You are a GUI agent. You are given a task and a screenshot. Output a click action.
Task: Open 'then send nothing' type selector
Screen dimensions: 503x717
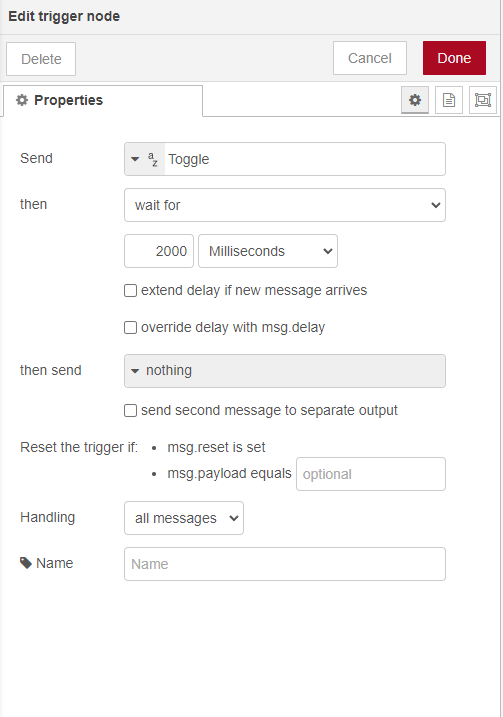[x=285, y=371]
